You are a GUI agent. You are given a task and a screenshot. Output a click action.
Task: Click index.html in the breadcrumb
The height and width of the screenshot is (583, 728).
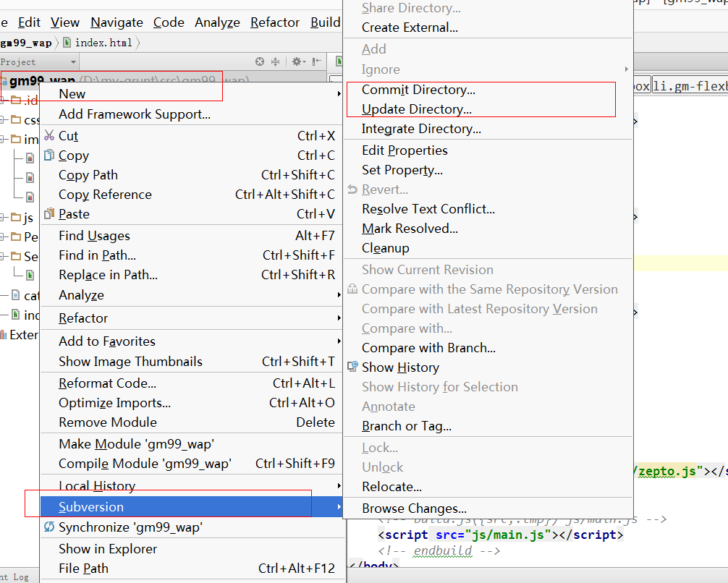point(103,43)
